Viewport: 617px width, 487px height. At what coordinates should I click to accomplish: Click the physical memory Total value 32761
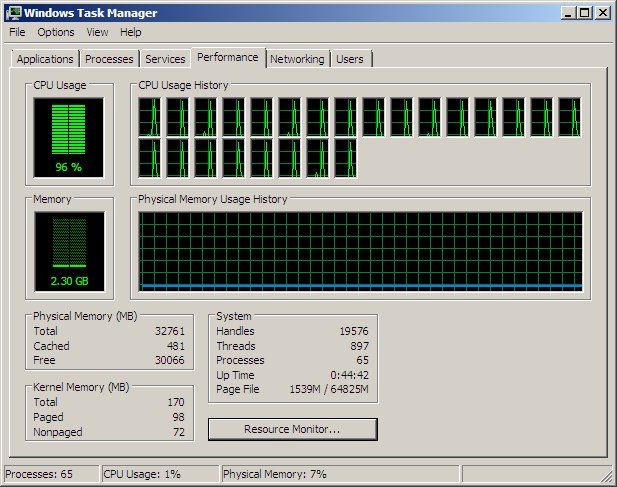coord(170,331)
